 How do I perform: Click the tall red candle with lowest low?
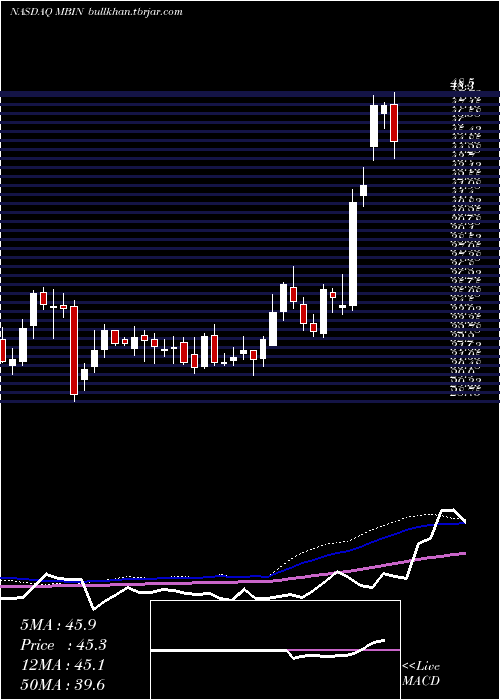(74, 350)
